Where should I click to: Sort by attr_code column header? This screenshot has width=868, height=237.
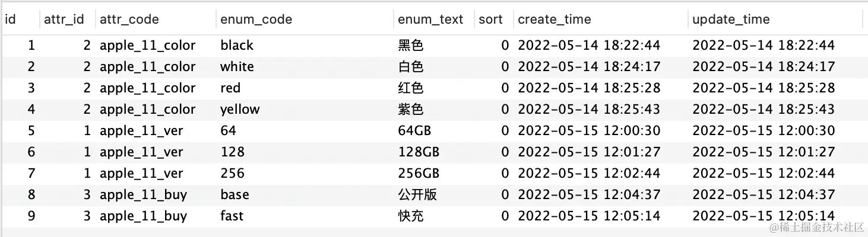(129, 20)
